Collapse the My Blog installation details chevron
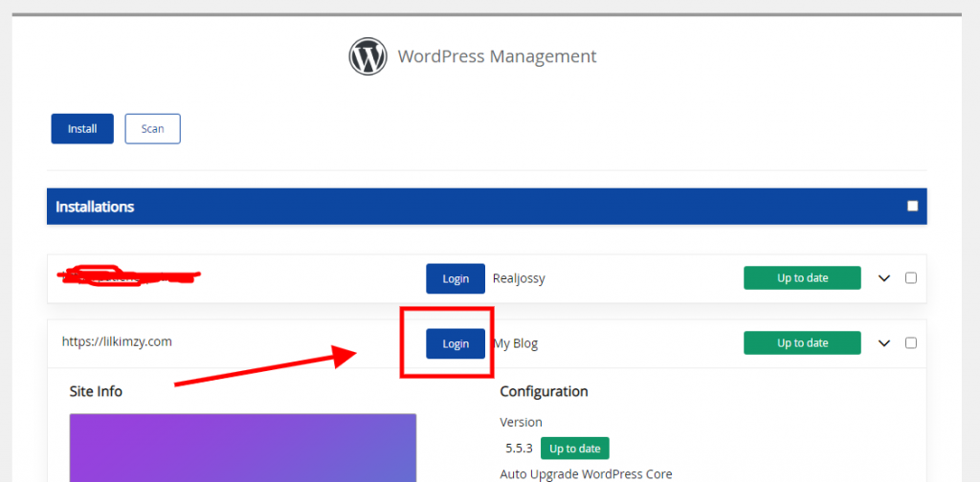This screenshot has width=980, height=482. coord(883,342)
